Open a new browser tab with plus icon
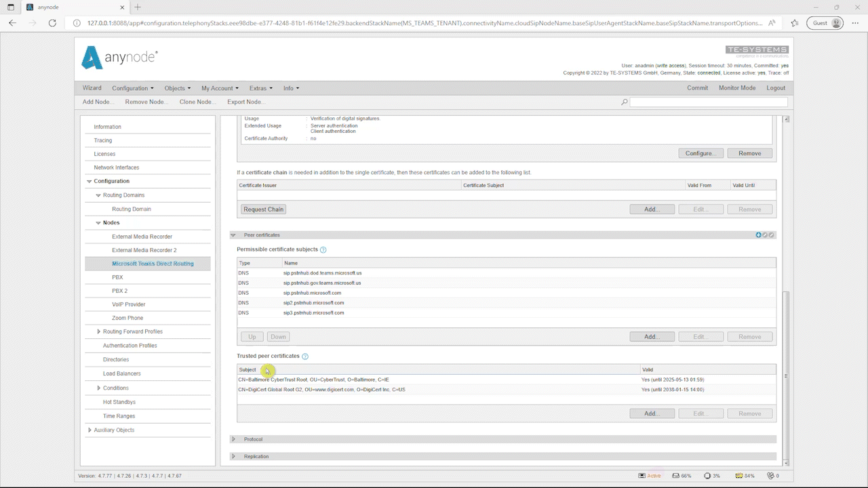 pos(138,7)
